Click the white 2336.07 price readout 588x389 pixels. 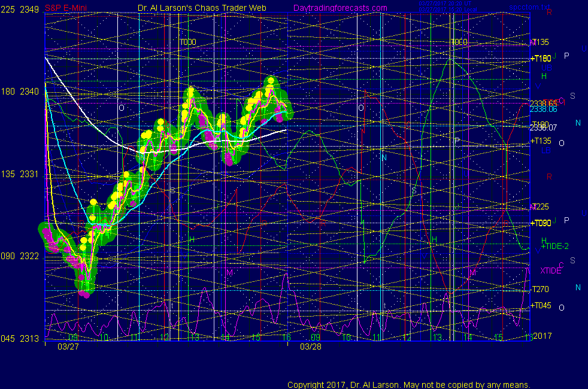tap(542, 127)
